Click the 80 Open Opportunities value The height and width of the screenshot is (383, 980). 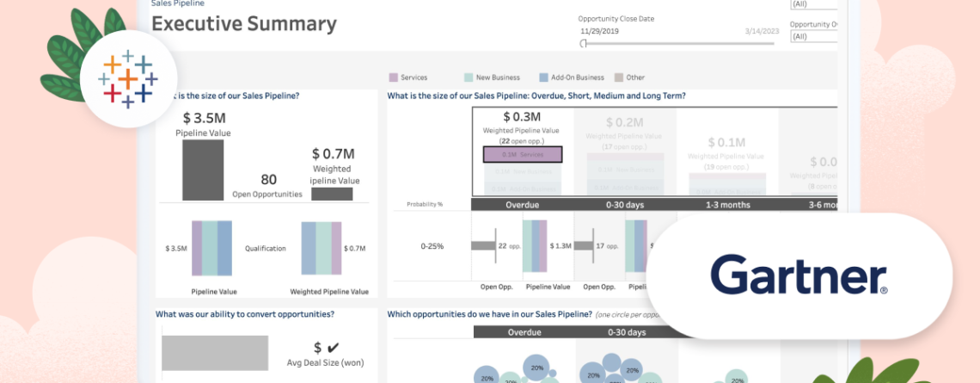(x=269, y=180)
